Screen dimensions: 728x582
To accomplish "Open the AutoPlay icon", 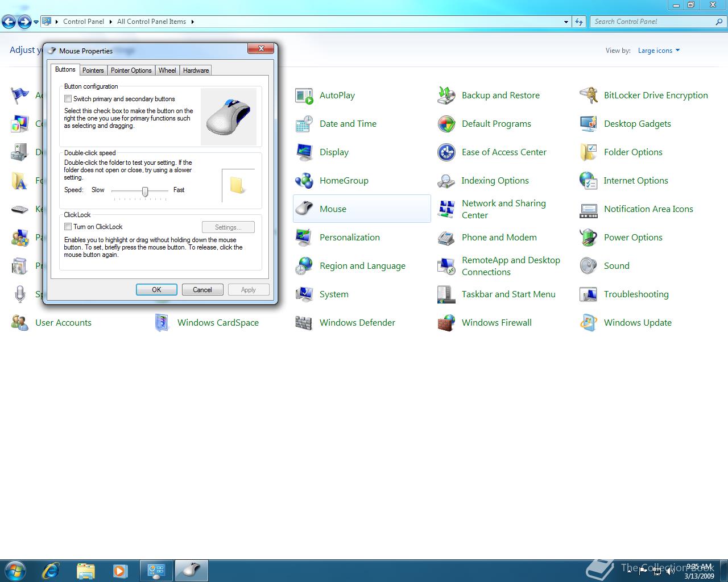I will click(x=304, y=95).
